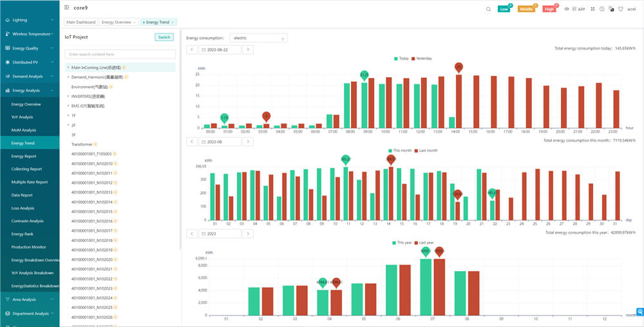Toggle the This year legend series

tap(402, 243)
